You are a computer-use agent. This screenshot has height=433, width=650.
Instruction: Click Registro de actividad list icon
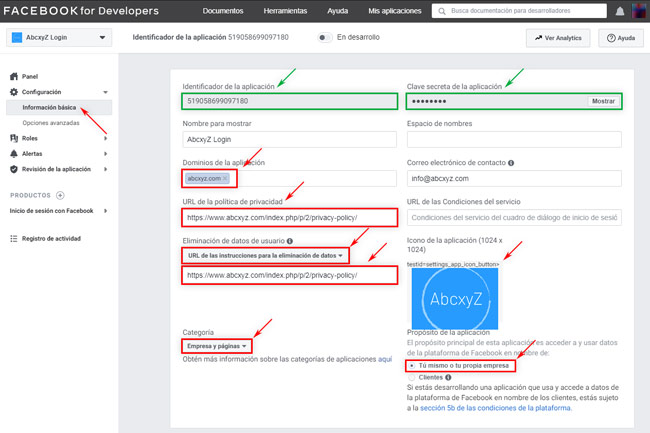[14, 239]
